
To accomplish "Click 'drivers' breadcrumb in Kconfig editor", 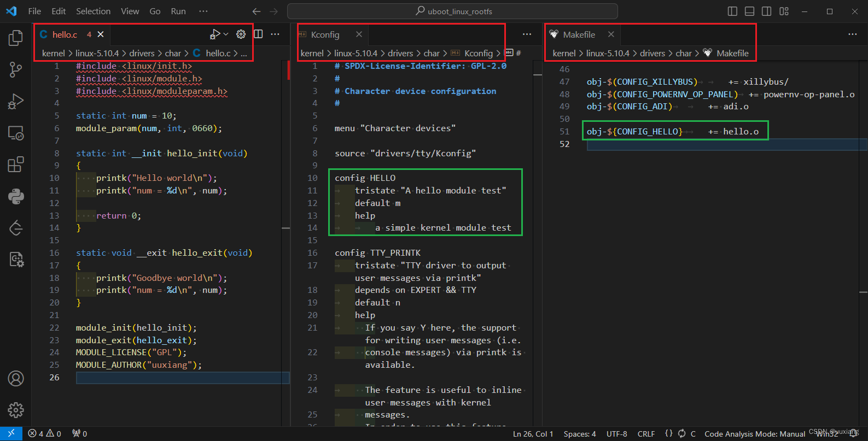I will pyautogui.click(x=400, y=53).
